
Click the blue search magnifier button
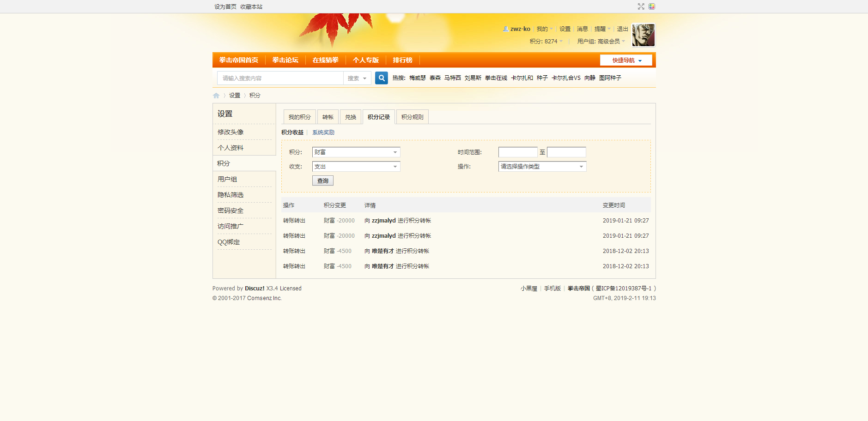tap(381, 78)
